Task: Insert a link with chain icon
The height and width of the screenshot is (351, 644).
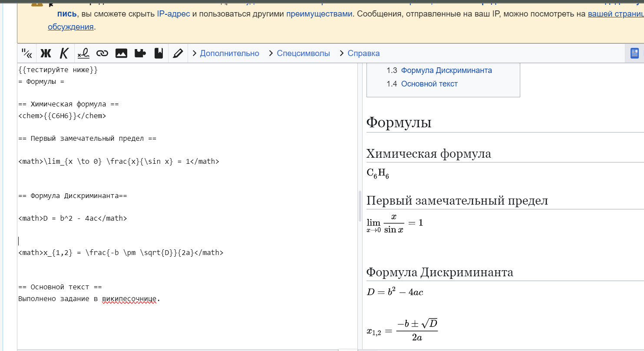Action: pos(102,53)
